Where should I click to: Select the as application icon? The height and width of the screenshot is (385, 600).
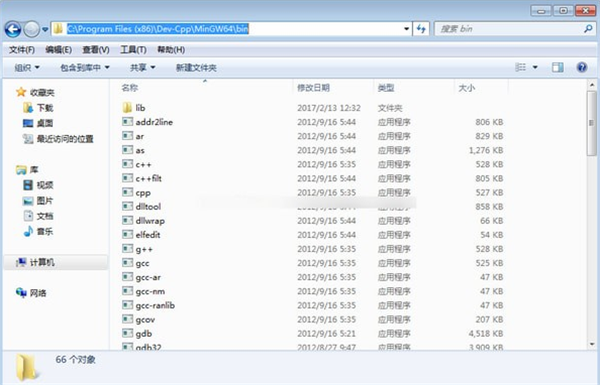[127, 150]
